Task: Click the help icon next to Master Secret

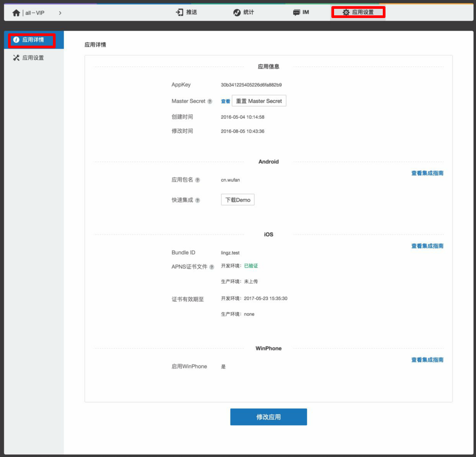Action: click(x=210, y=102)
